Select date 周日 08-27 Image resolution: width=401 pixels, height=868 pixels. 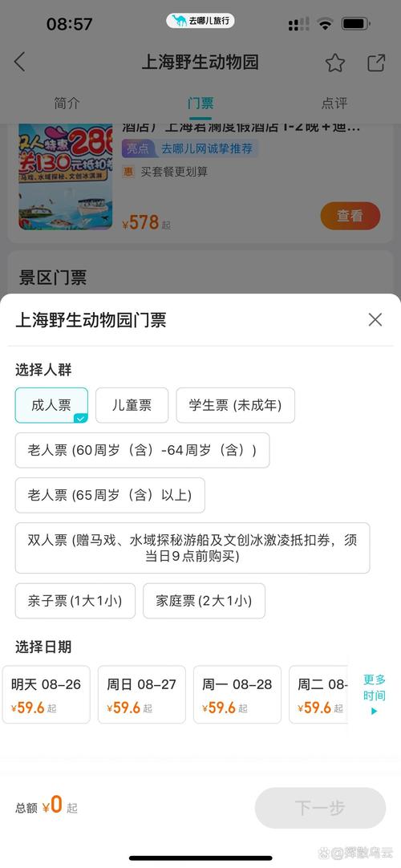[x=142, y=694]
